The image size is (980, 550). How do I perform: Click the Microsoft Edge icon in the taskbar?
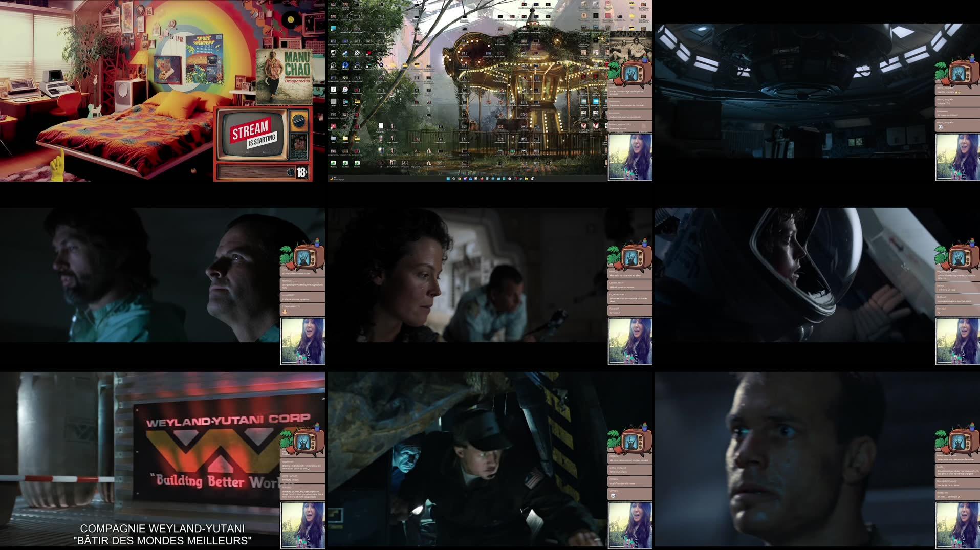471,180
